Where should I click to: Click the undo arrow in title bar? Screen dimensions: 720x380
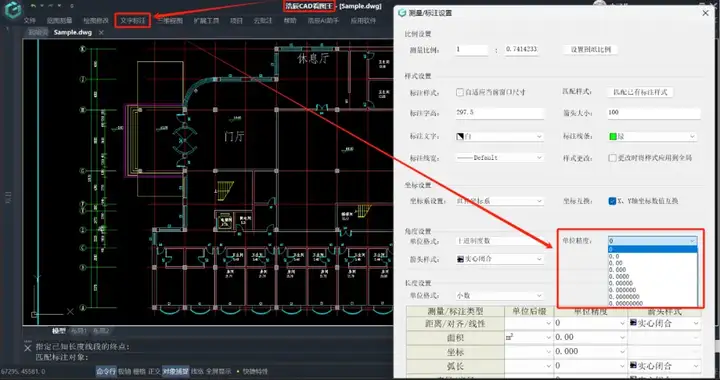click(x=34, y=6)
